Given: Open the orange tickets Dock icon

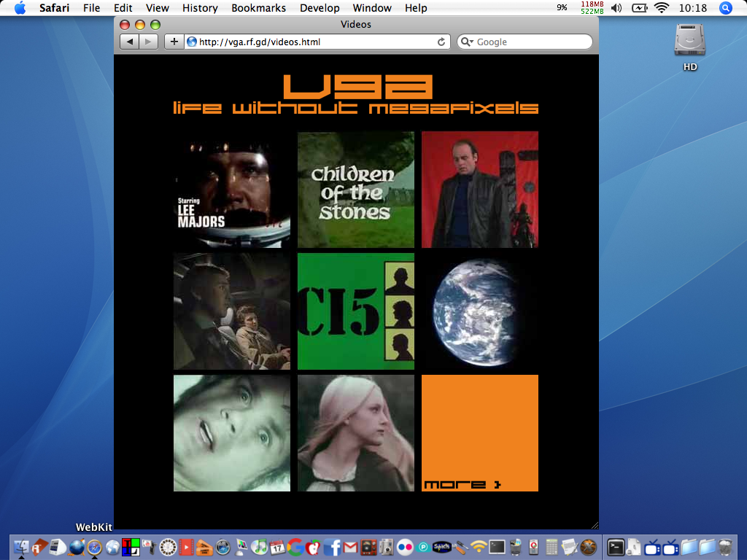Looking at the screenshot, I should coord(204,548).
